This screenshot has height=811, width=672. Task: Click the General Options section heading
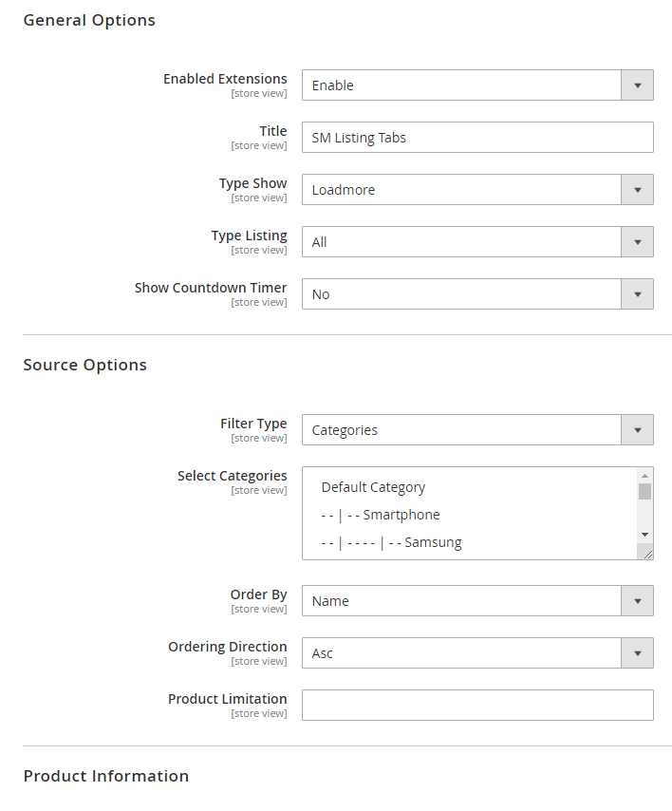point(89,20)
